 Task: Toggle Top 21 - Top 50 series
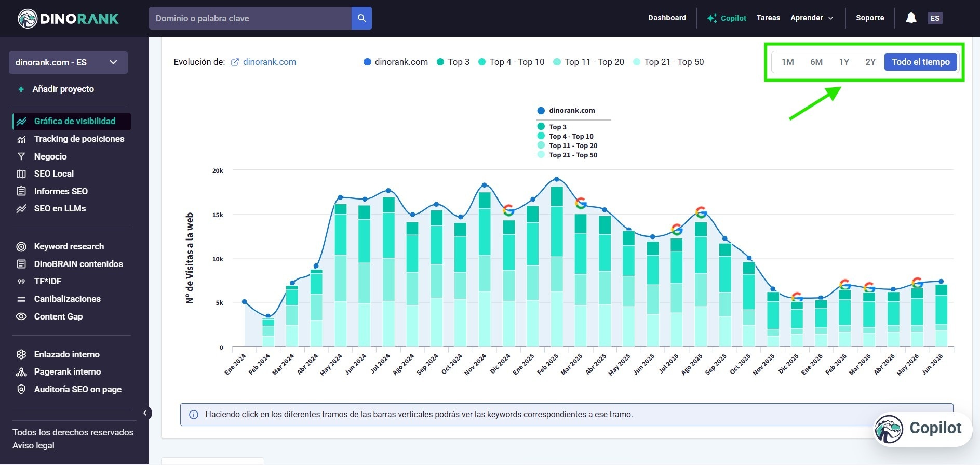click(668, 62)
